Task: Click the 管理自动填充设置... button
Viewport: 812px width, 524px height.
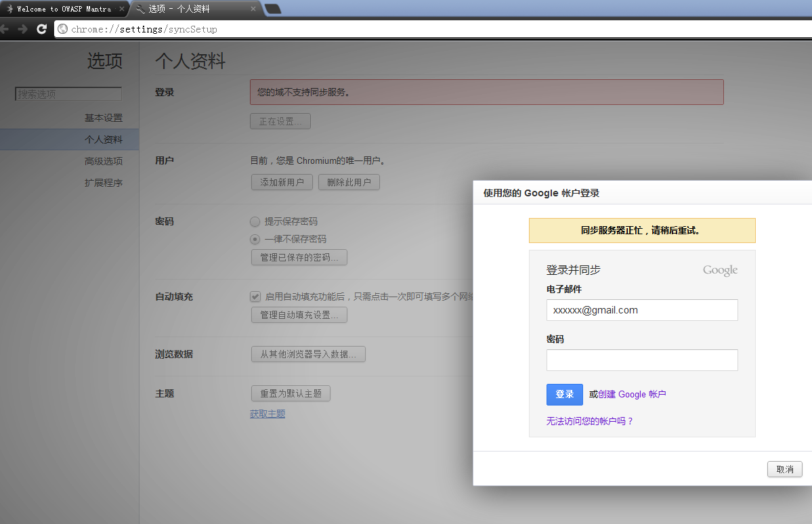Action: click(299, 315)
